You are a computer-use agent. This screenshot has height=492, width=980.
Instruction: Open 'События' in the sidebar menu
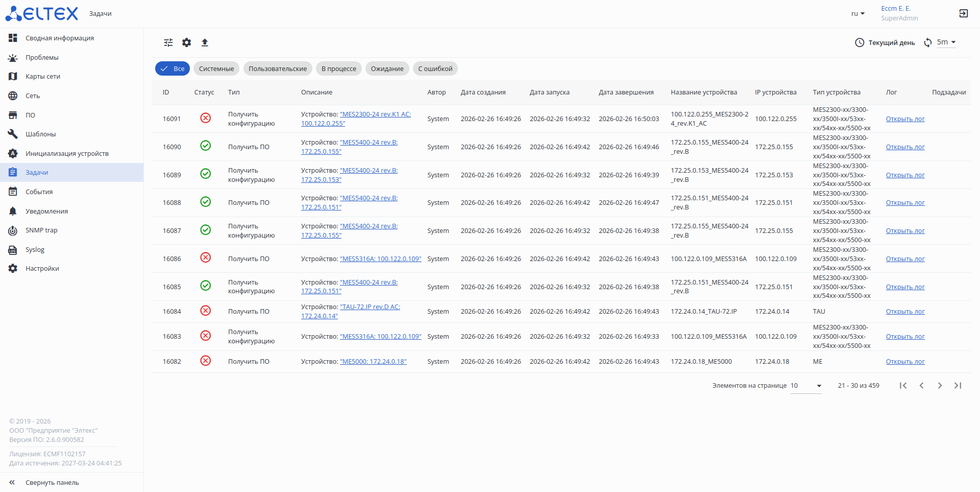point(39,192)
